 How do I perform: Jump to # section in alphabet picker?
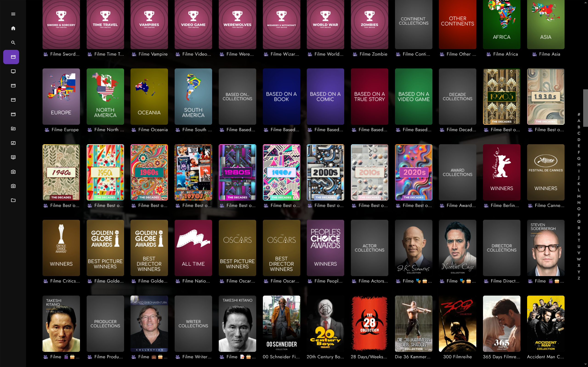[579, 114]
